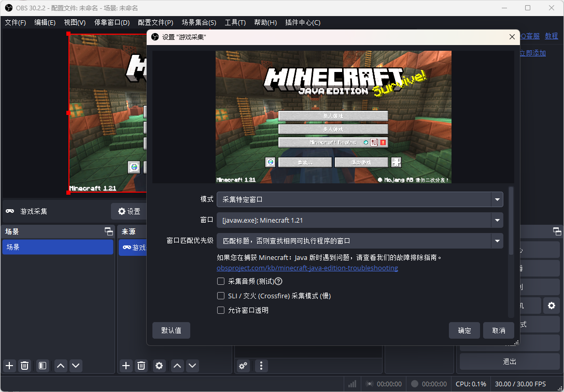Open the 配置文件(P) menu
Viewport: 564px width, 392px height.
[x=156, y=23]
